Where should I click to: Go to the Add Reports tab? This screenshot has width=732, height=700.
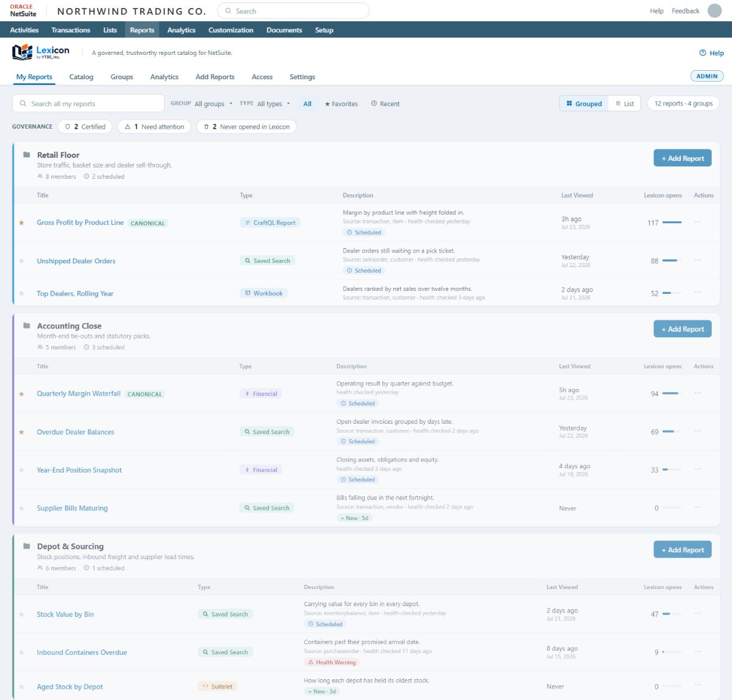click(x=215, y=77)
